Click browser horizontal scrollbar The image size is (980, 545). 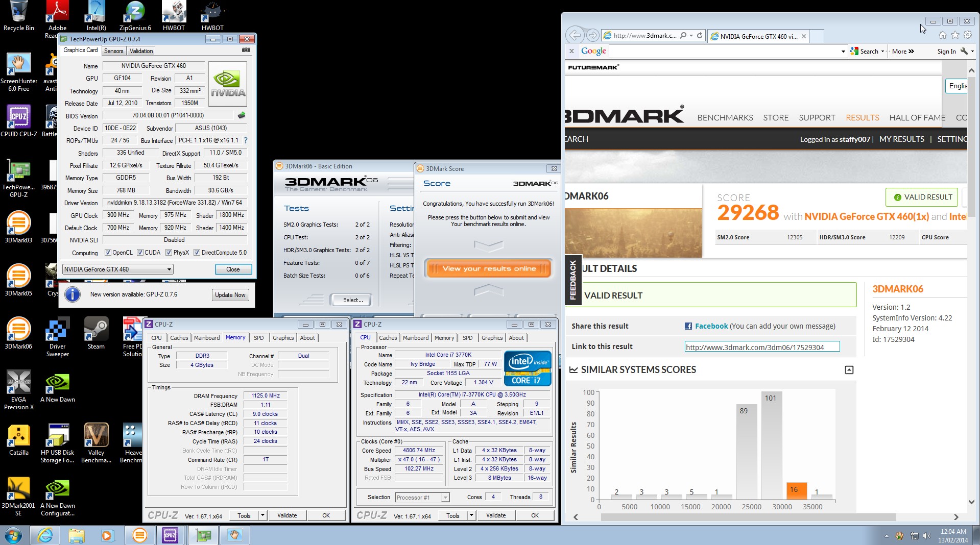748,517
